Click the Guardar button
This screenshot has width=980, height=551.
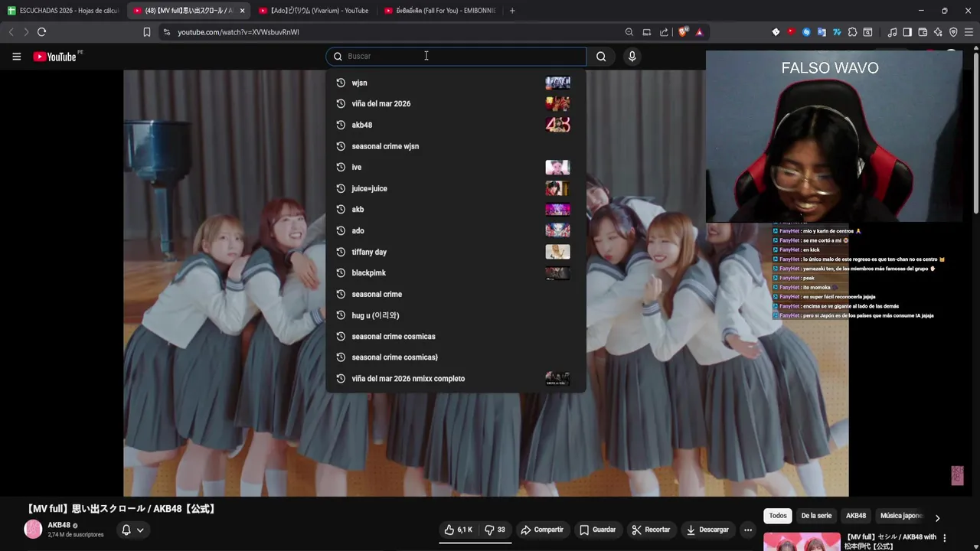[597, 530]
